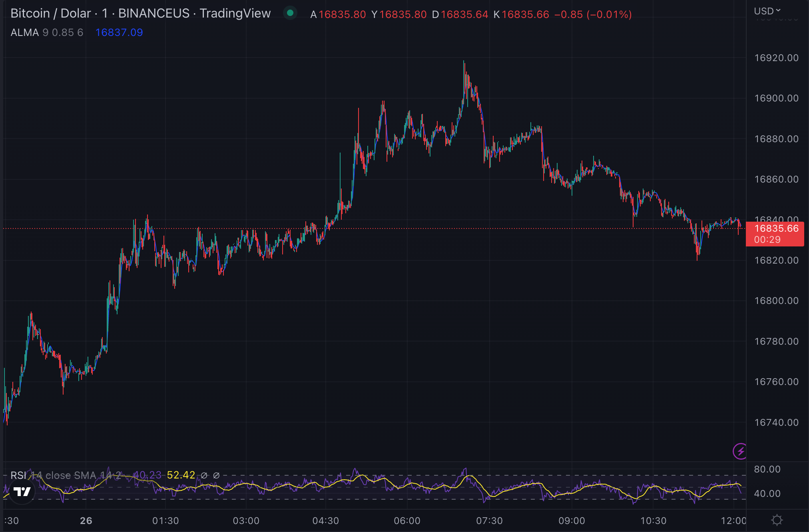Image resolution: width=809 pixels, height=532 pixels.
Task: Open chart settings gear icon
Action: [x=777, y=520]
